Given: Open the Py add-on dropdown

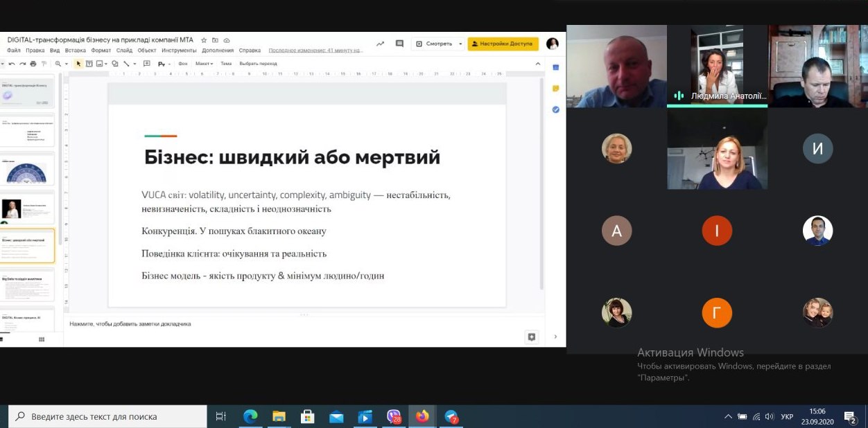Looking at the screenshot, I should coord(164,64).
